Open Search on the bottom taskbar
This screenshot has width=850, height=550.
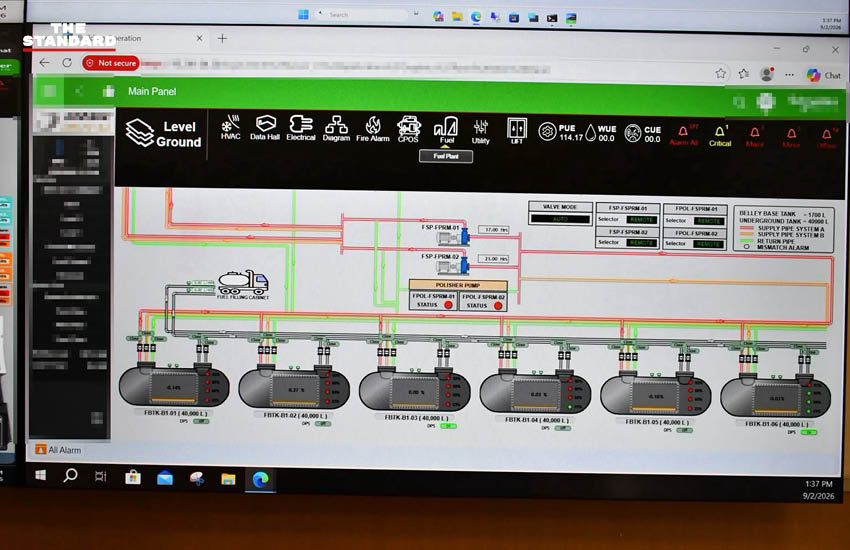coord(70,476)
